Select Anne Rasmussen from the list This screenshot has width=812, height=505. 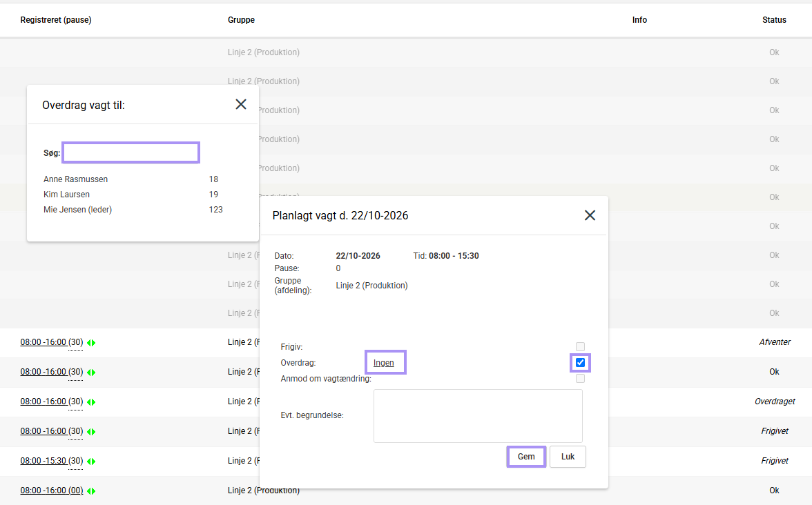pyautogui.click(x=76, y=179)
